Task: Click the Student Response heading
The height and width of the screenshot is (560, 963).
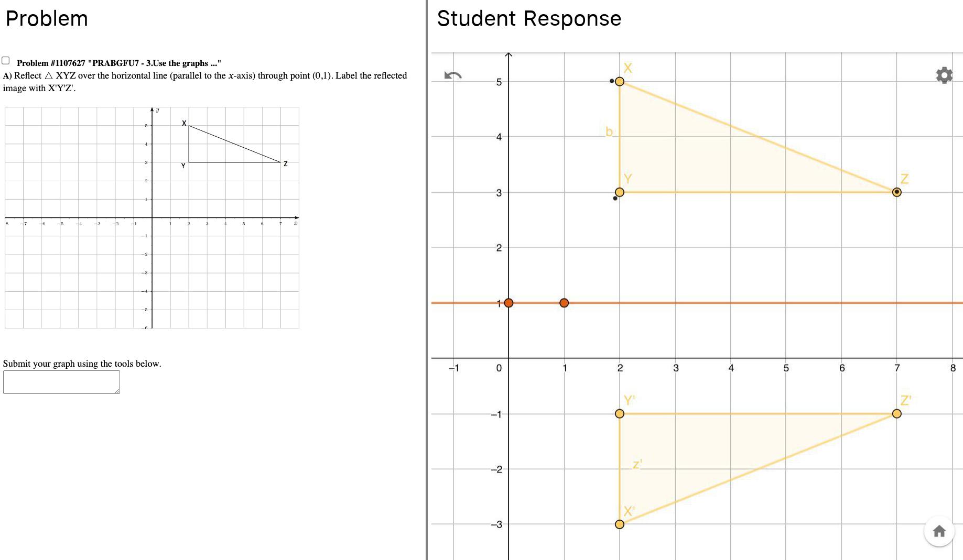Action: tap(529, 18)
